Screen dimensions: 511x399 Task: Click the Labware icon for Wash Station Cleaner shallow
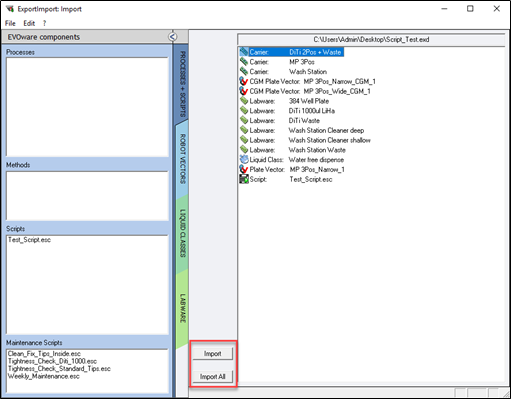click(x=244, y=140)
